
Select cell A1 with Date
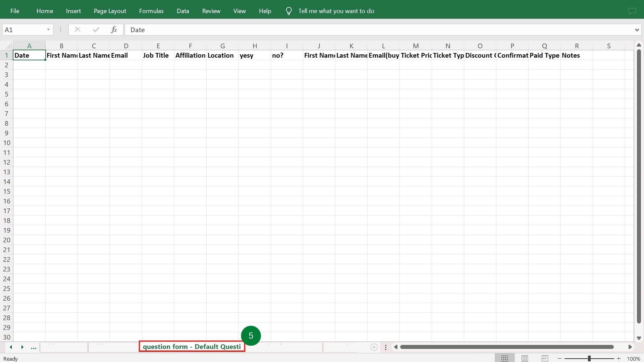point(29,55)
